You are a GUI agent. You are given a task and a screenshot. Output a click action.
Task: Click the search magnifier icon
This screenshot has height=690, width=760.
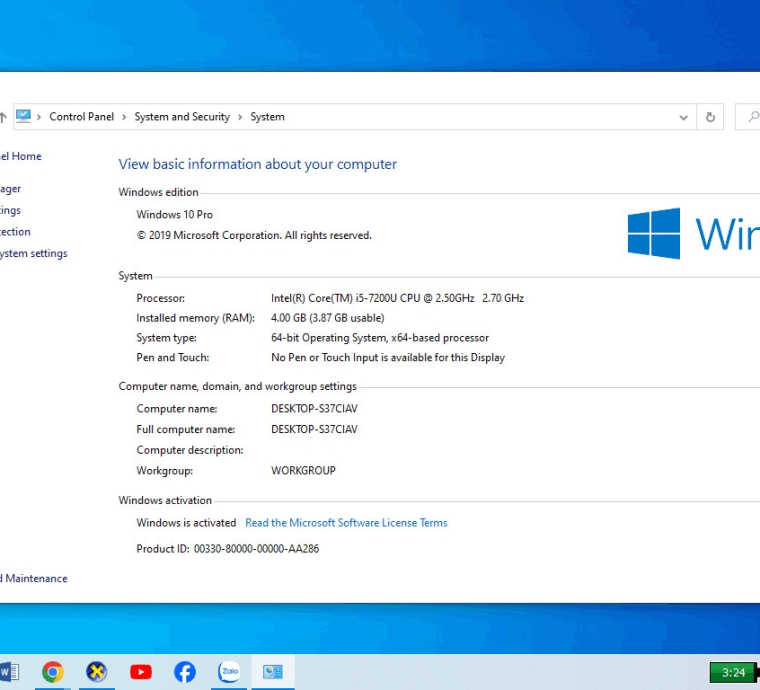[753, 117]
